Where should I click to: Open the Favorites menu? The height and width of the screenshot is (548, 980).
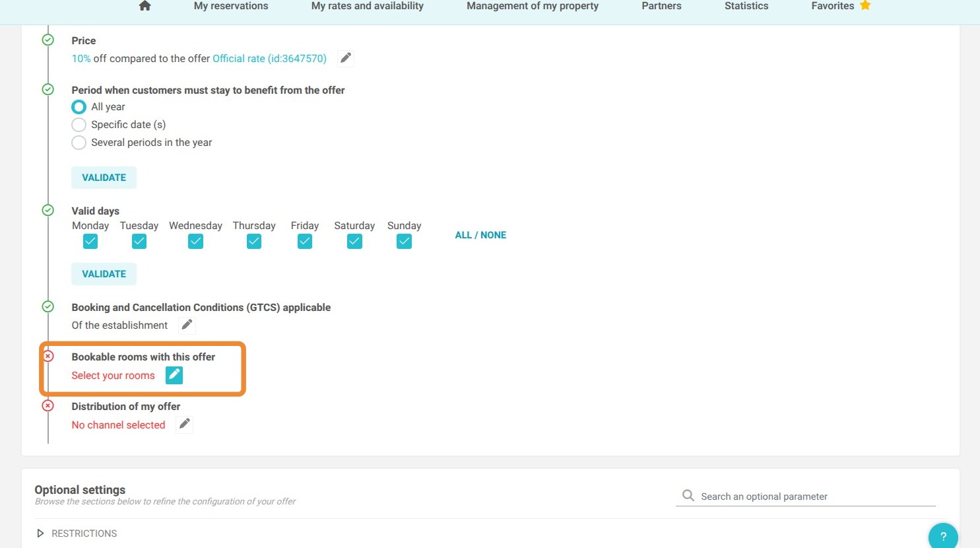pyautogui.click(x=833, y=6)
